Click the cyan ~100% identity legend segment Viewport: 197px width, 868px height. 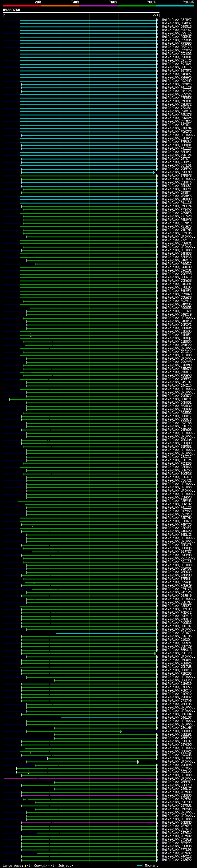point(175,6)
